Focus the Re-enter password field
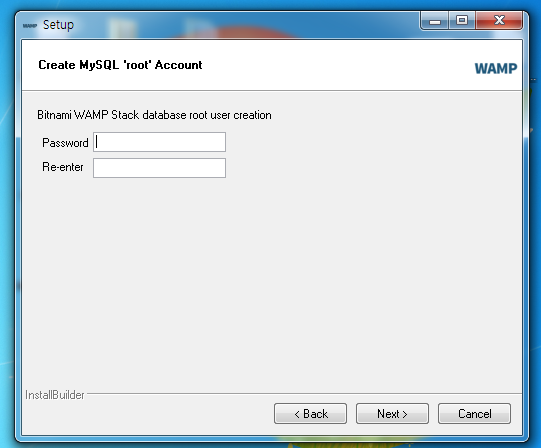 [159, 168]
